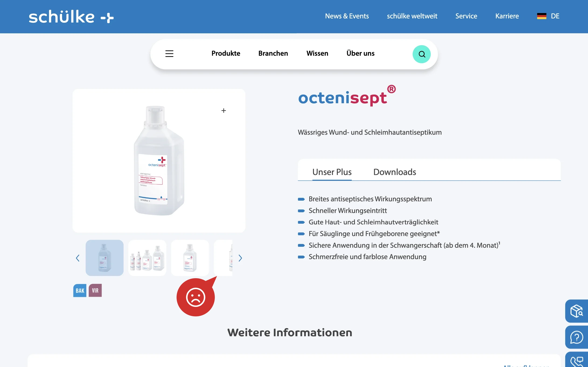
Task: Click the VIR badge icon
Action: coord(95,290)
